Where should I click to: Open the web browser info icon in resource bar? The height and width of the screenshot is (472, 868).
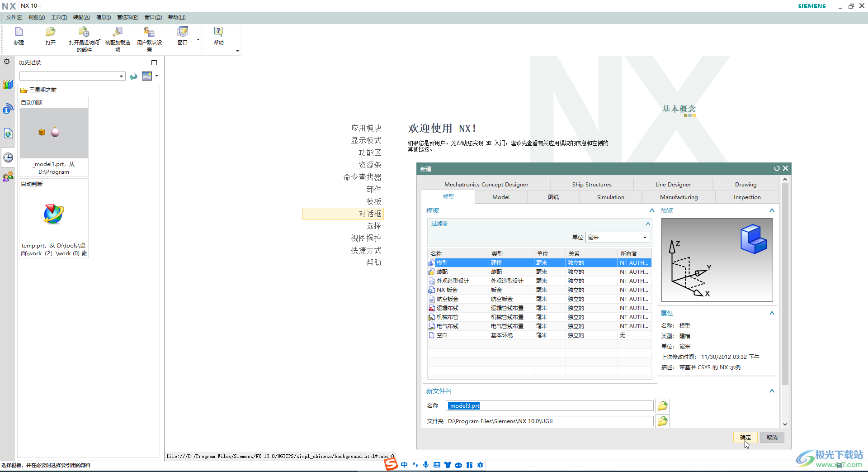point(8,109)
